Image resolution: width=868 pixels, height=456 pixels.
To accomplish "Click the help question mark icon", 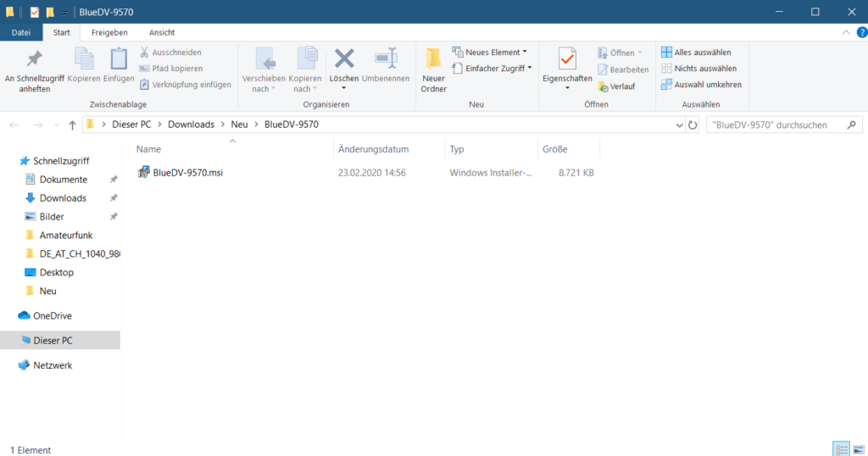I will (862, 33).
